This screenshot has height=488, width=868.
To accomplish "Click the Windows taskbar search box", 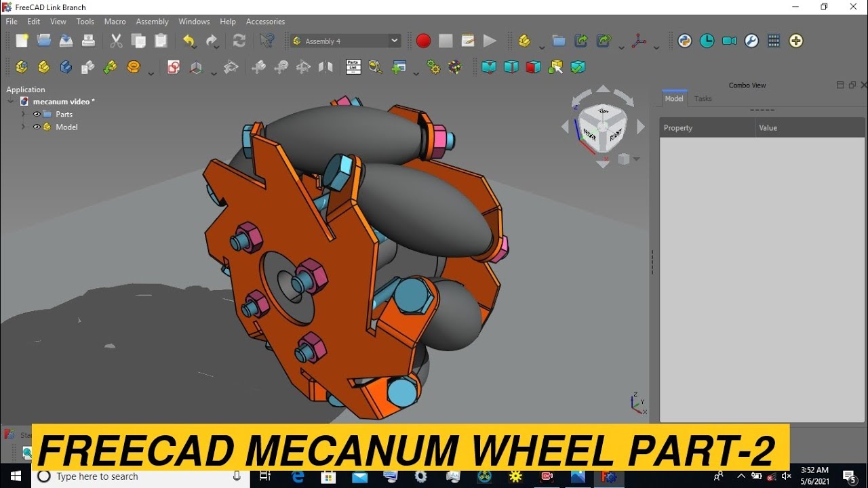I will [x=141, y=476].
